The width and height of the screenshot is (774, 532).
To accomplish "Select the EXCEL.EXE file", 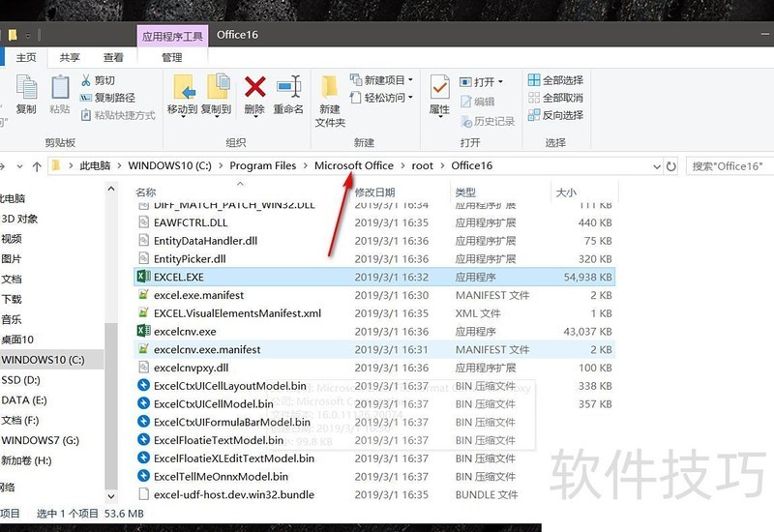I will tap(374, 277).
